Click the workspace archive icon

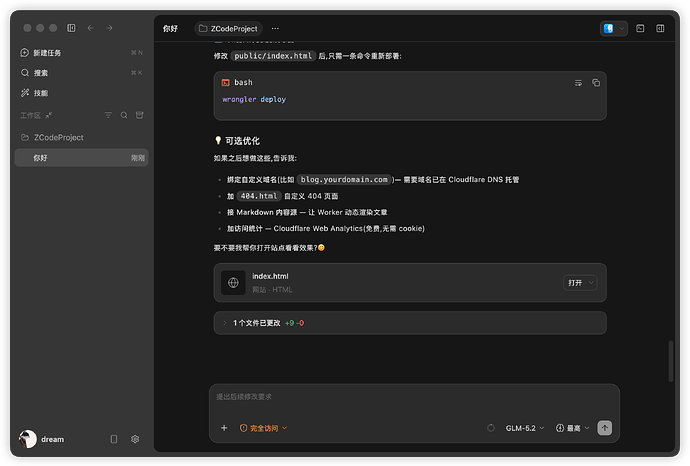139,115
